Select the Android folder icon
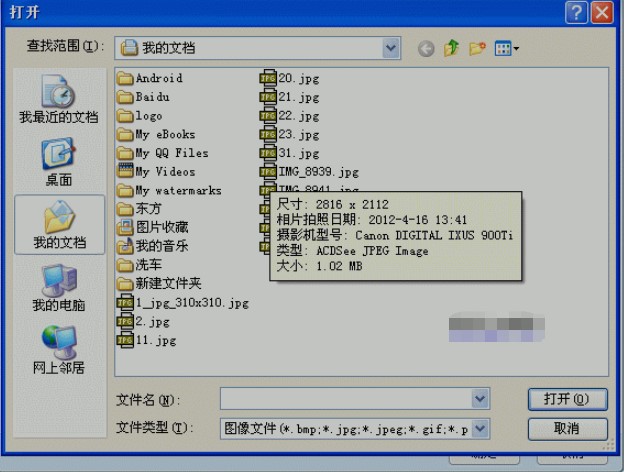 click(x=125, y=78)
